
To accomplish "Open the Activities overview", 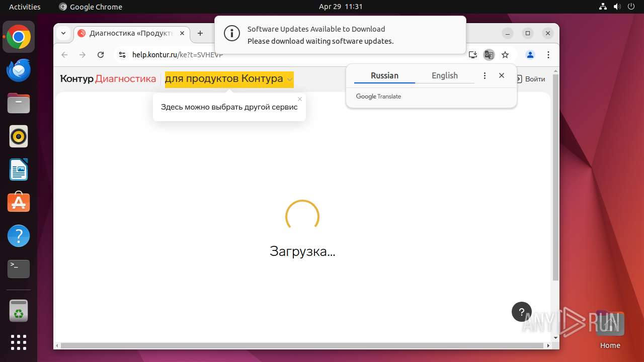I will click(x=25, y=7).
